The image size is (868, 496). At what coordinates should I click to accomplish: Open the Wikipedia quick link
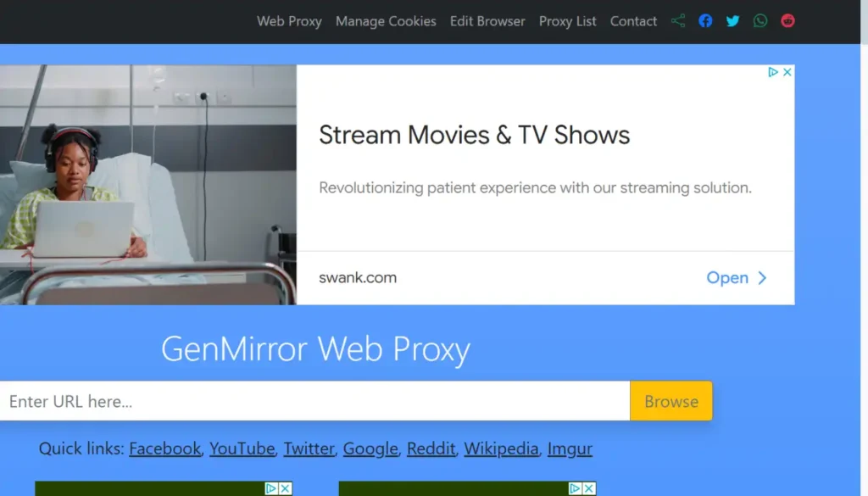click(x=501, y=449)
